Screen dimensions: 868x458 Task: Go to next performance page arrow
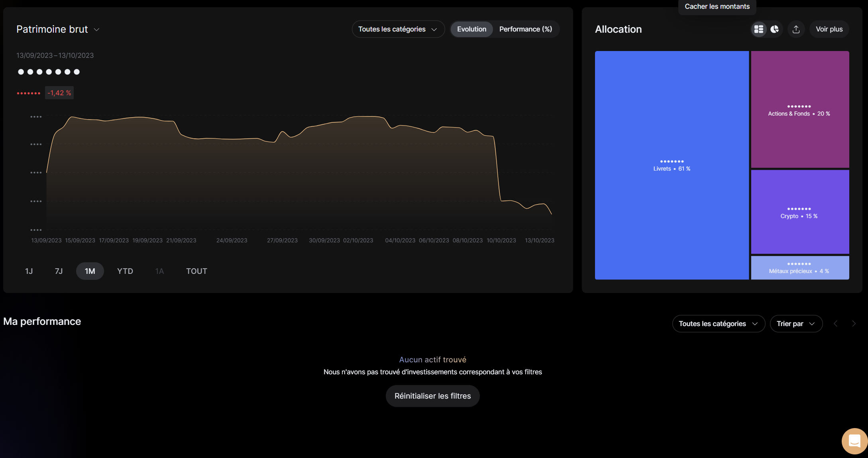pyautogui.click(x=854, y=324)
